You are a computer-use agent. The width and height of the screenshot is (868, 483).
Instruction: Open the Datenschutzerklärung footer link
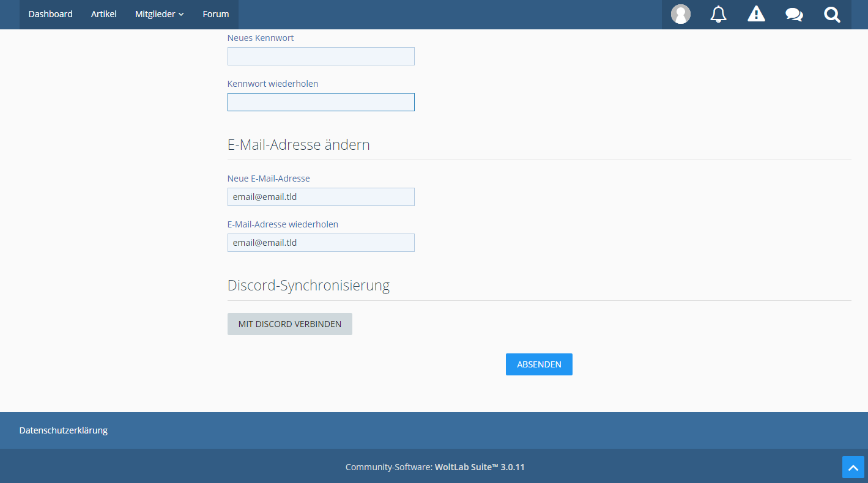click(x=64, y=430)
